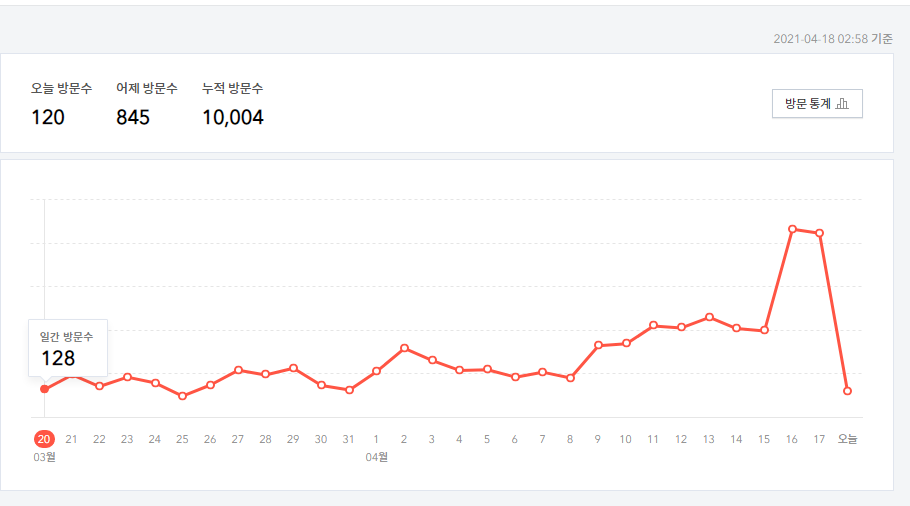Click the filled data point for March 20
The image size is (910, 506).
(x=44, y=389)
